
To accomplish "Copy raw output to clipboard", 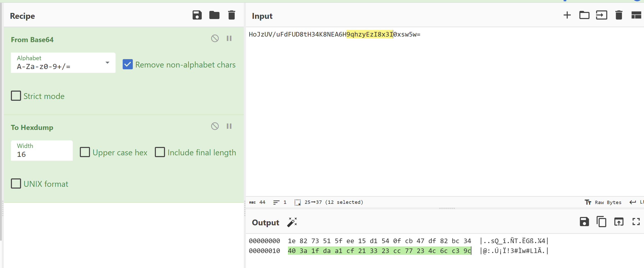I will coord(601,222).
